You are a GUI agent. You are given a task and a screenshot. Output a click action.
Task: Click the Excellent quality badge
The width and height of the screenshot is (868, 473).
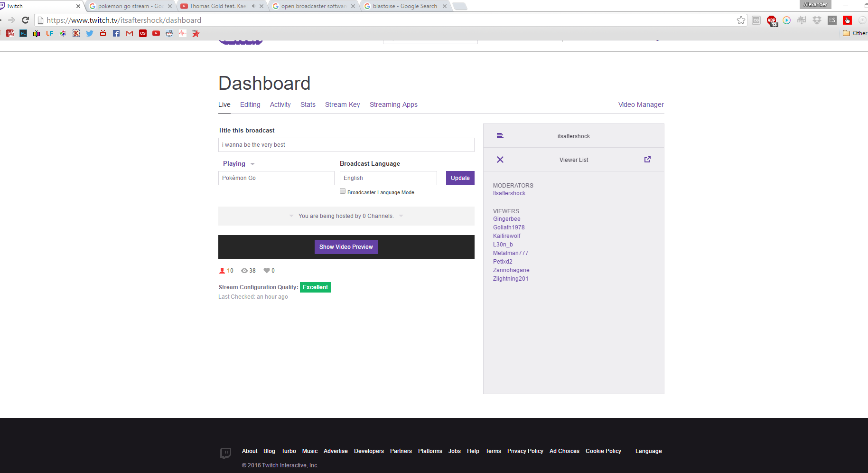coord(315,287)
